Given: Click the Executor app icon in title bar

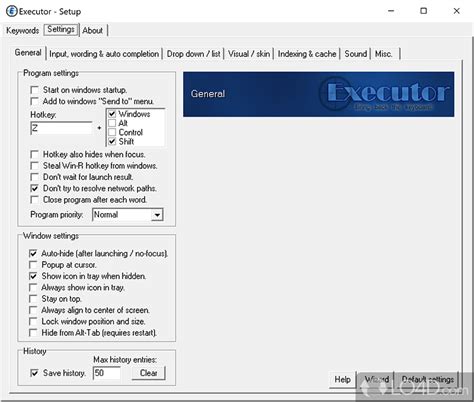Looking at the screenshot, I should [x=12, y=11].
